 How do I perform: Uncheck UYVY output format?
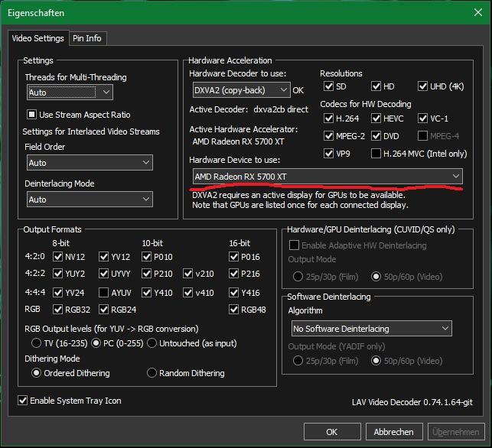coord(103,274)
